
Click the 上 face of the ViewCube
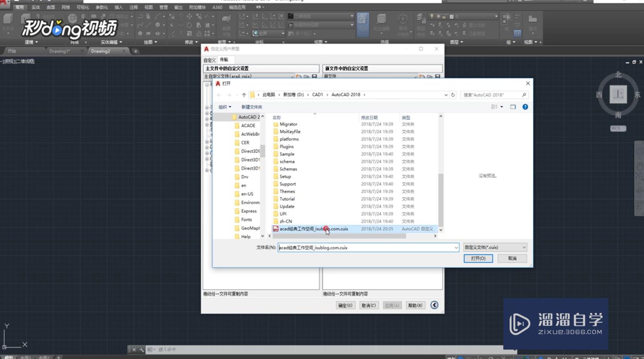click(618, 94)
